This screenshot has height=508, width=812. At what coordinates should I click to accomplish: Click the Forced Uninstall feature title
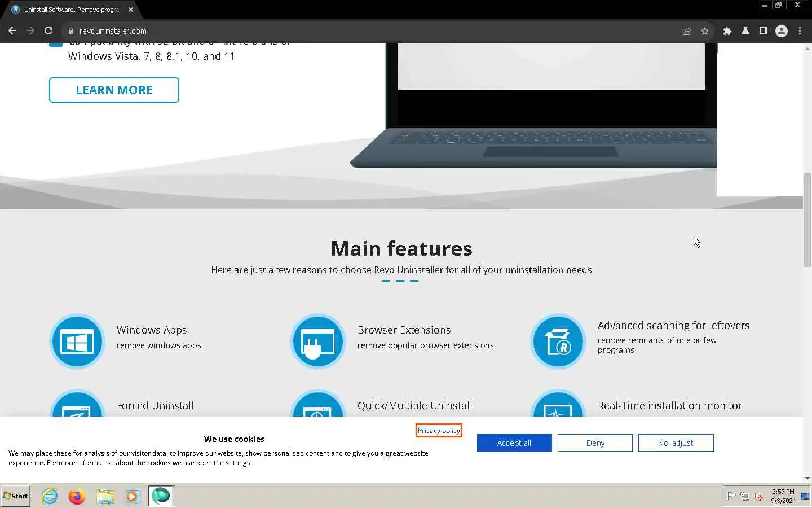pos(155,406)
